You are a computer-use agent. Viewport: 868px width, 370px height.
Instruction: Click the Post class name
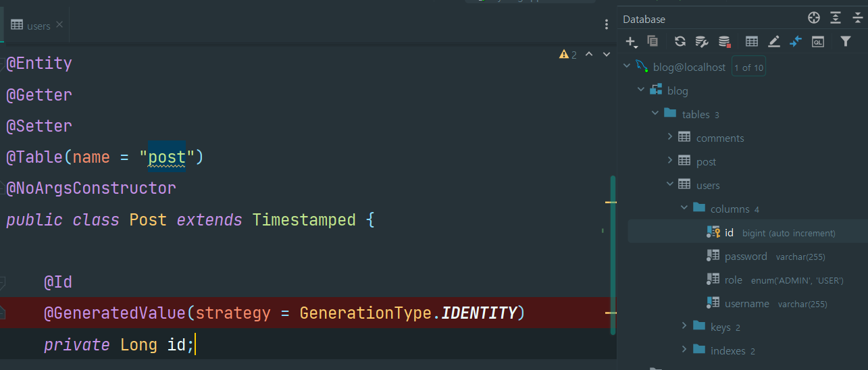point(148,220)
